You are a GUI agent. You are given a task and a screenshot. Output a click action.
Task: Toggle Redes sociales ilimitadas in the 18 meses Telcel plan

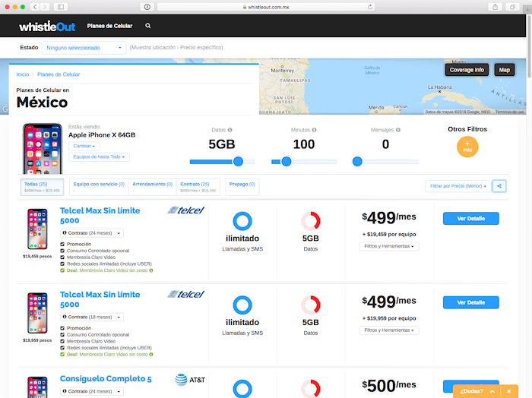(x=62, y=348)
